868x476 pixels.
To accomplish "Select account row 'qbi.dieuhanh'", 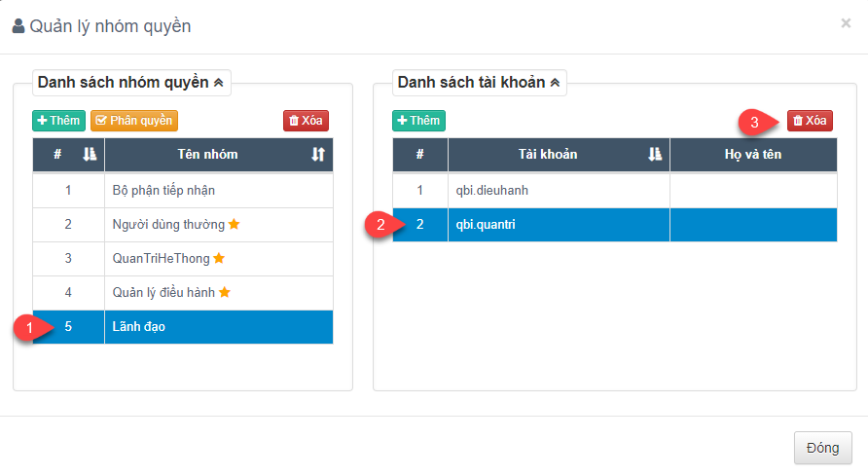I will [x=559, y=190].
